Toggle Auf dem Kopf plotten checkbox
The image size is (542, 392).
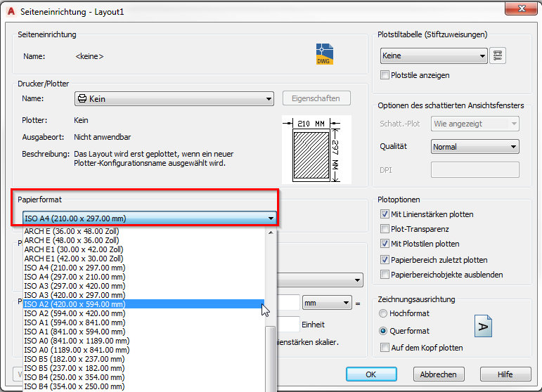[385, 348]
